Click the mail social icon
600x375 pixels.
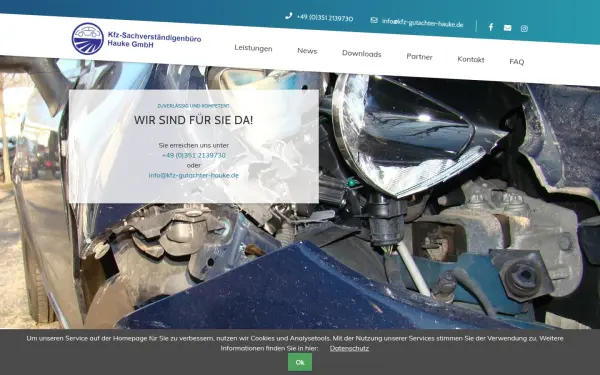point(507,28)
